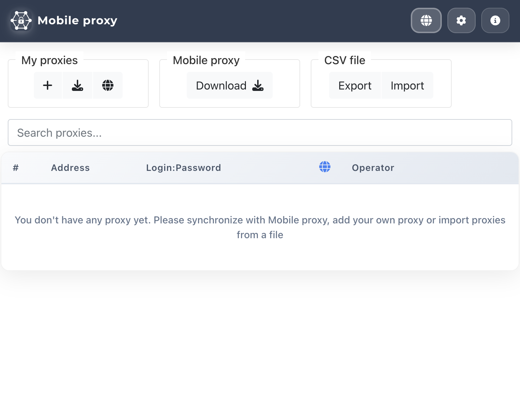The image size is (520, 420).
Task: Add a new proxy with plus icon
Action: (x=48, y=85)
